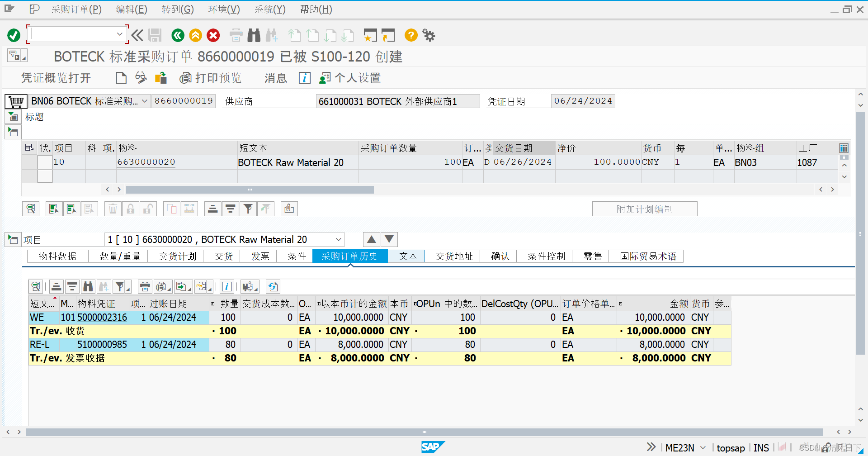Select the empty second row selector box

click(x=45, y=176)
